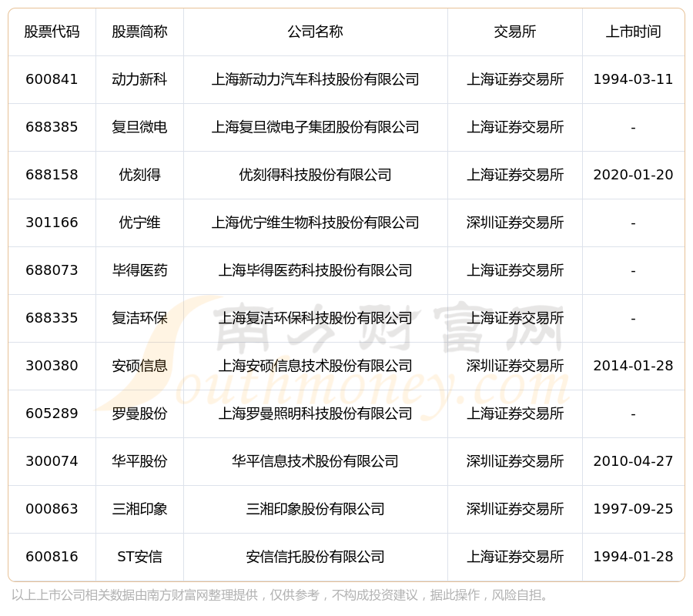The height and width of the screenshot is (616, 693).
Task: Select company 上海毕得医药科技股份有限公司
Action: tap(315, 270)
